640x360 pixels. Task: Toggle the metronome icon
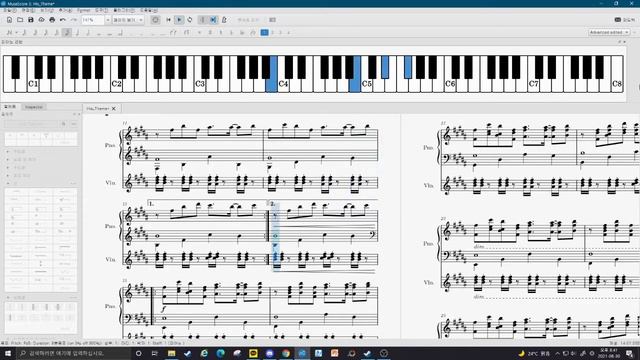pyautogui.click(x=224, y=20)
